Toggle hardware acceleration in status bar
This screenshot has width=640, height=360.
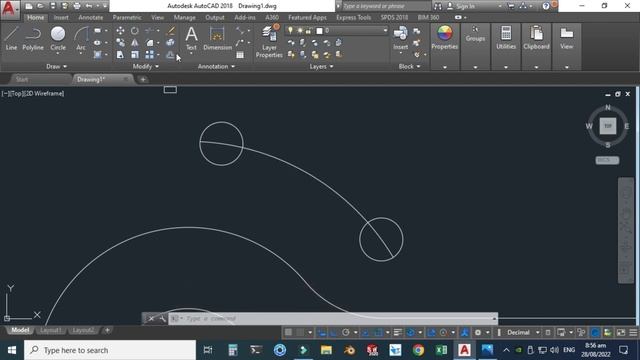pyautogui.click(x=595, y=332)
